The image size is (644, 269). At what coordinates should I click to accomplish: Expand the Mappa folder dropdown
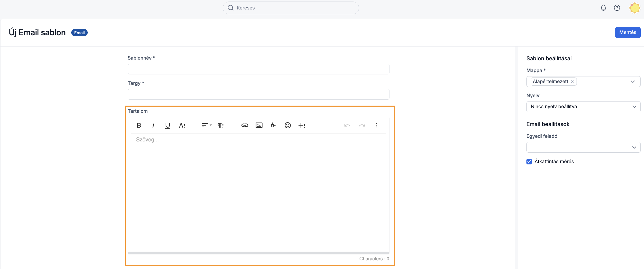click(633, 82)
